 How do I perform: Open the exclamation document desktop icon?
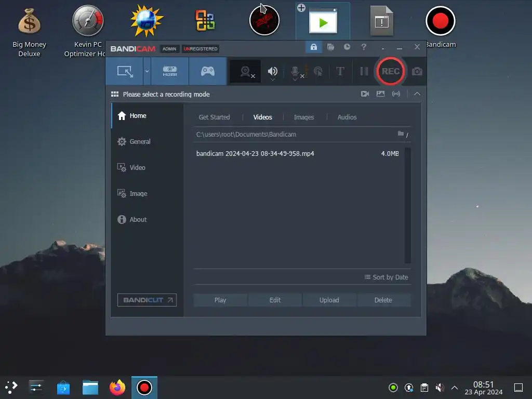[381, 21]
